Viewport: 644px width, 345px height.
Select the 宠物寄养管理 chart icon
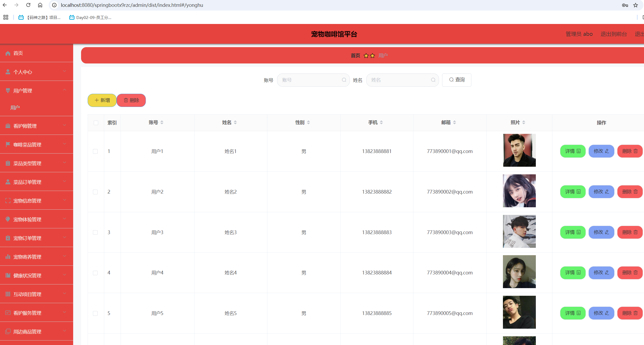pyautogui.click(x=8, y=257)
